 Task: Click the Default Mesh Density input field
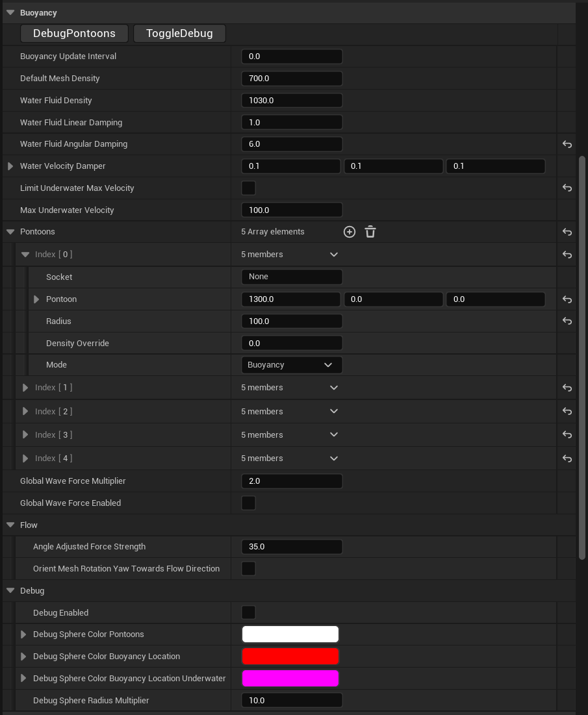point(291,78)
